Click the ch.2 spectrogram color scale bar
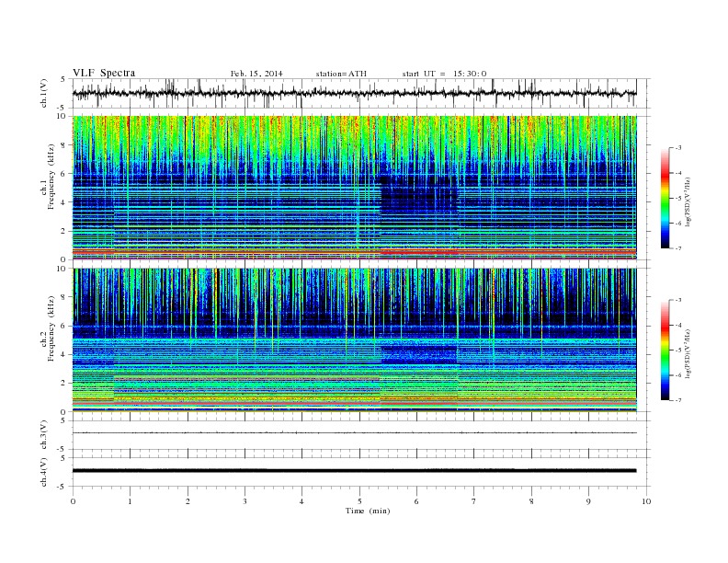Image resolution: width=728 pixels, height=563 pixels. click(665, 350)
